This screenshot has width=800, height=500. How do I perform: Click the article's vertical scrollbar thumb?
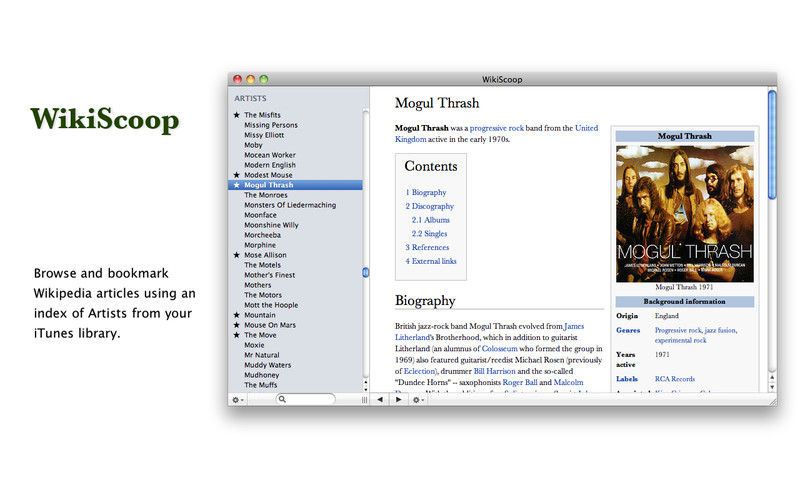tap(772, 145)
